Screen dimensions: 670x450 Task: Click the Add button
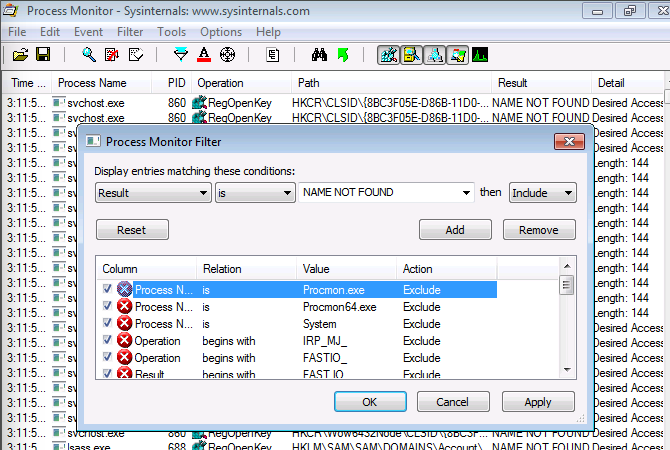click(455, 230)
